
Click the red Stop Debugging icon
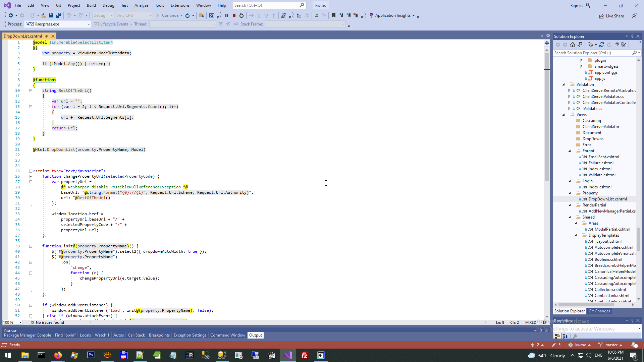[x=234, y=15]
